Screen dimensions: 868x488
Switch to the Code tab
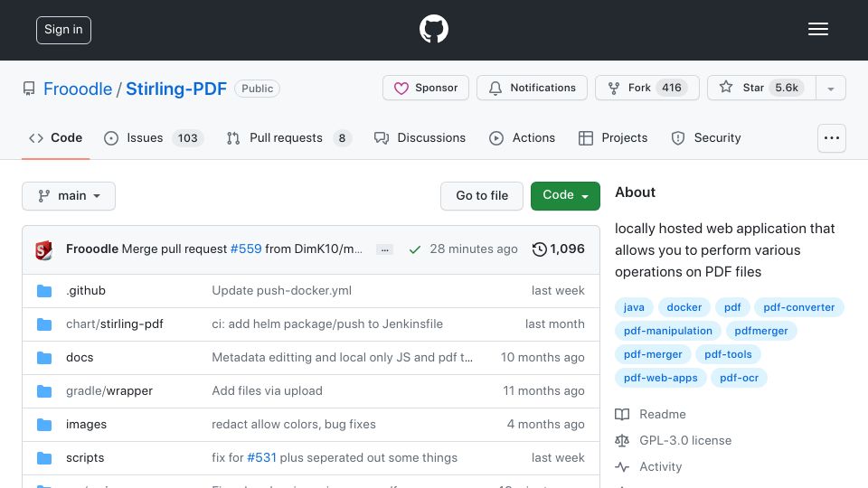coord(55,137)
